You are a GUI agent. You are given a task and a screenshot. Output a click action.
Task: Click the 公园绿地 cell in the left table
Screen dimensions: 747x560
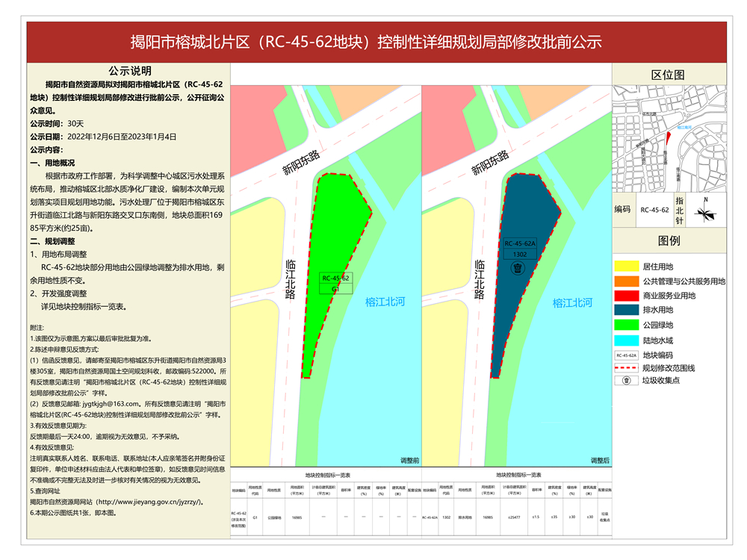[x=274, y=517]
